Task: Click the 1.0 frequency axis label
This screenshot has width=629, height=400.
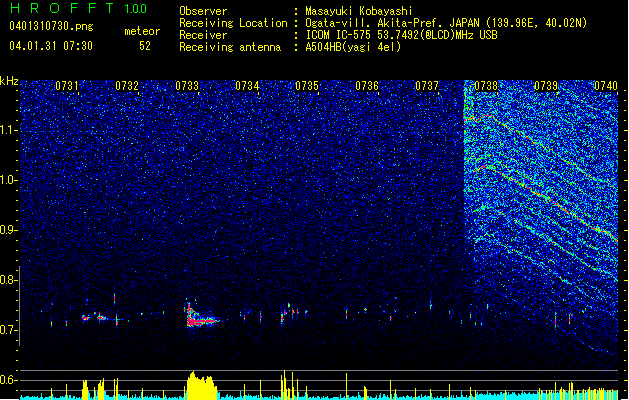Action: [8, 180]
